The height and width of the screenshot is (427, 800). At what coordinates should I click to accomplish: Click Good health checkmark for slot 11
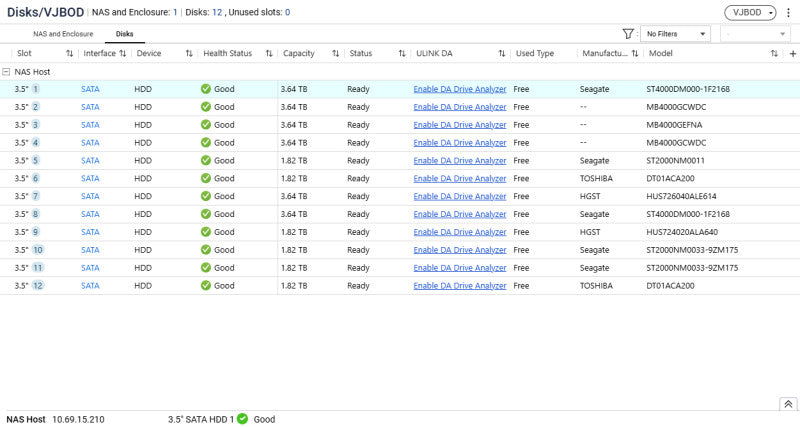tap(206, 267)
